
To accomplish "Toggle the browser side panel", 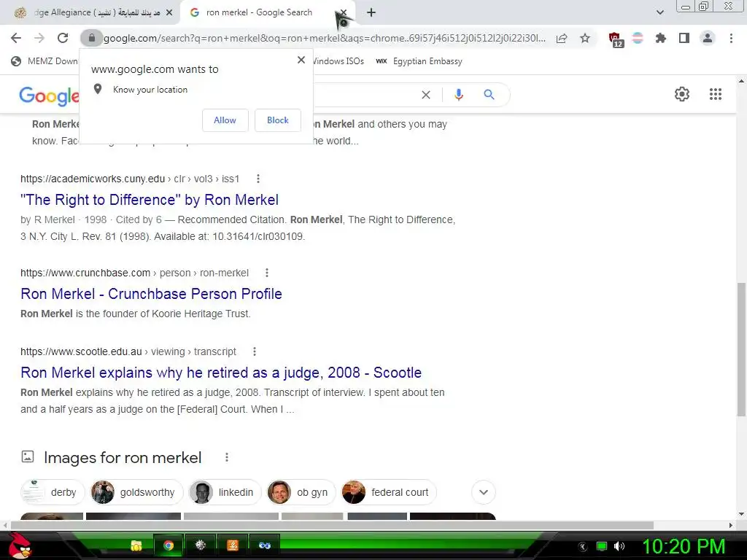I will tap(684, 38).
